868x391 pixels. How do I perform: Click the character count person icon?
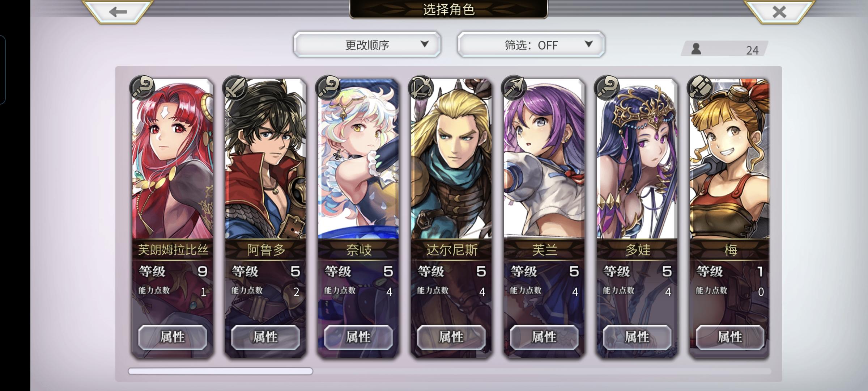tap(696, 49)
